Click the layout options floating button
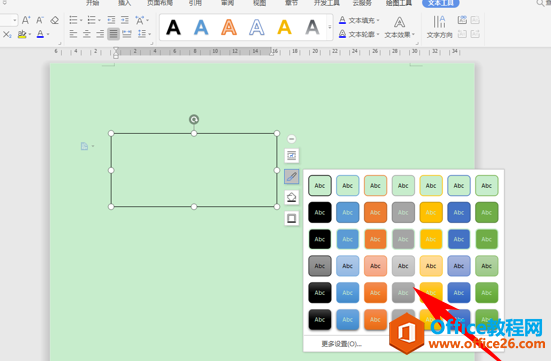 [291, 155]
